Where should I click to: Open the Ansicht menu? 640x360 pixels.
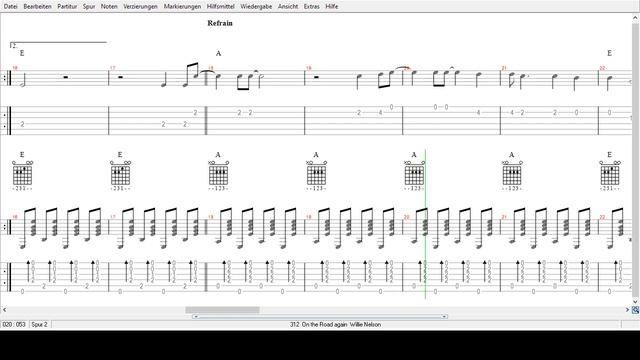click(x=288, y=7)
